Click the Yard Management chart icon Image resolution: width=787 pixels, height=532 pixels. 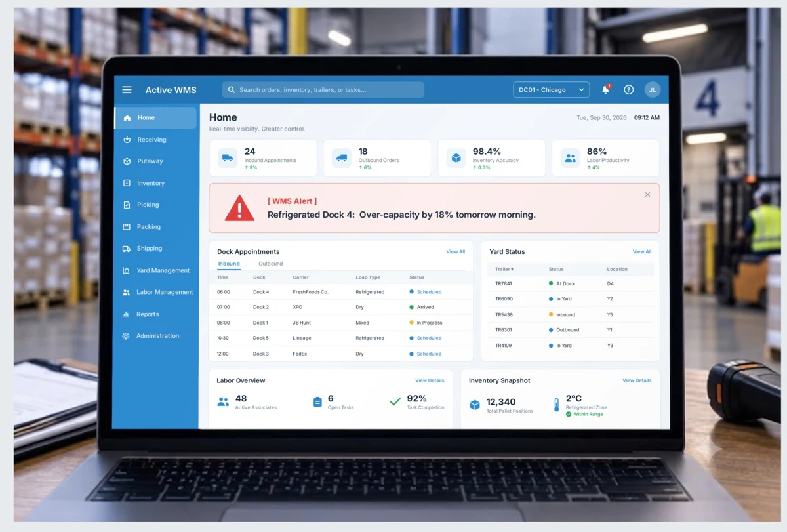click(x=127, y=270)
